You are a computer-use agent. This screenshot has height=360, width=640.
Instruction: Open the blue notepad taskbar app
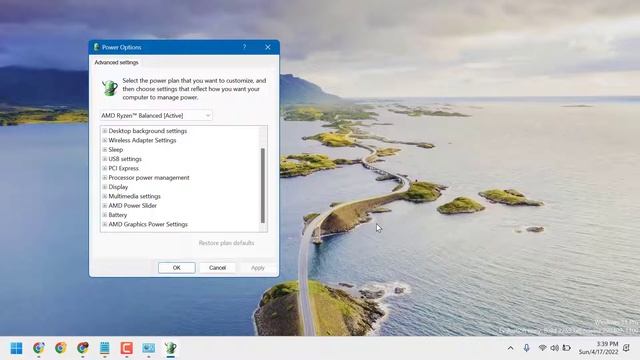(104, 348)
